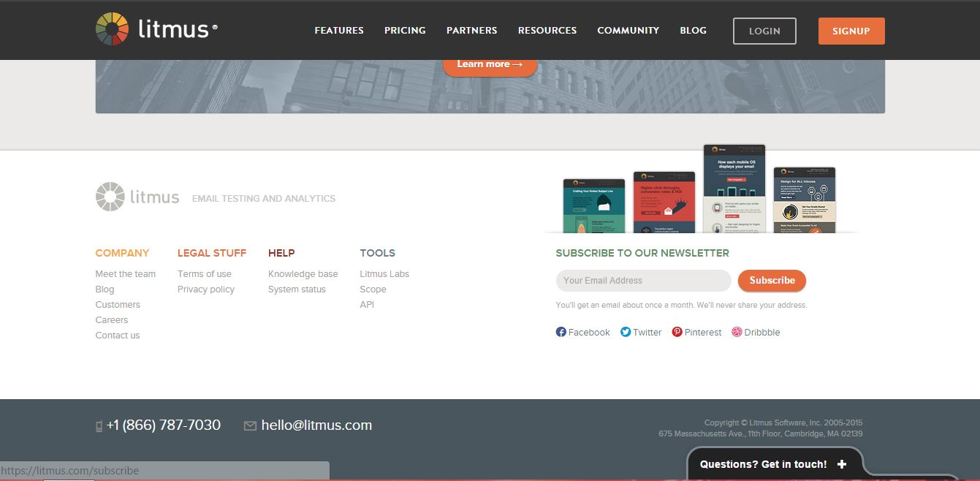
Task: Open the mobile OS email thumbnail
Action: pyautogui.click(x=734, y=189)
